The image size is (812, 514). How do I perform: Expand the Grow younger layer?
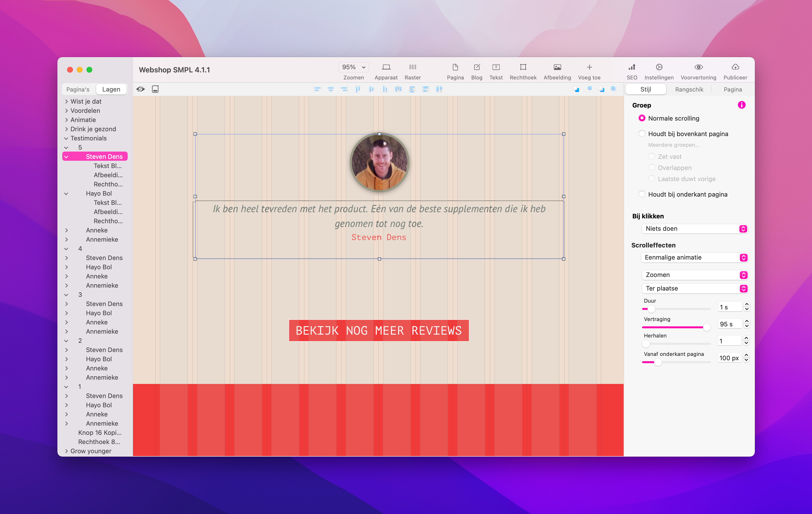point(66,451)
